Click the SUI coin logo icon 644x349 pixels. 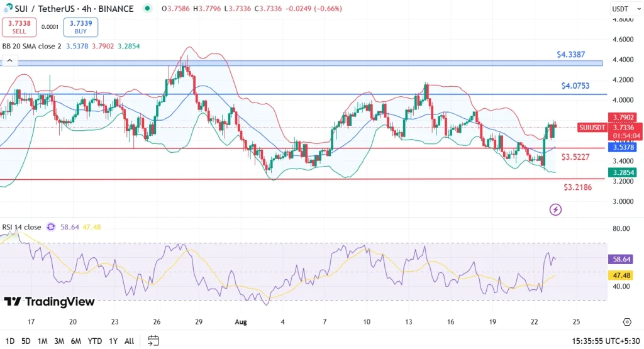tap(8, 8)
